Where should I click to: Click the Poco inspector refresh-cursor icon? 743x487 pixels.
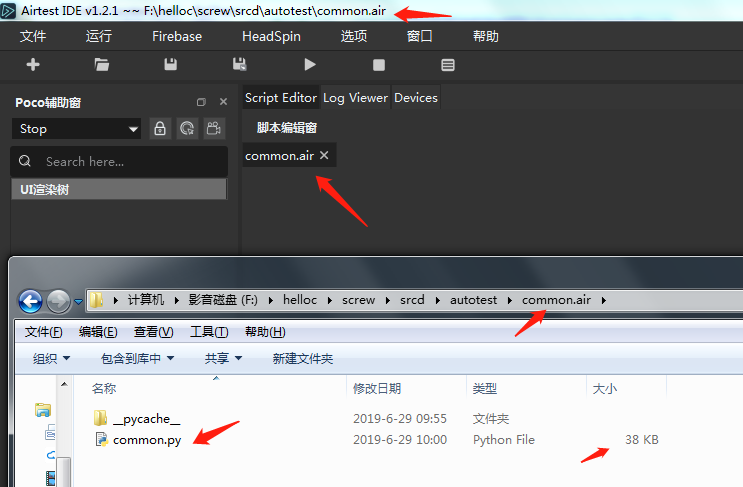(x=187, y=128)
